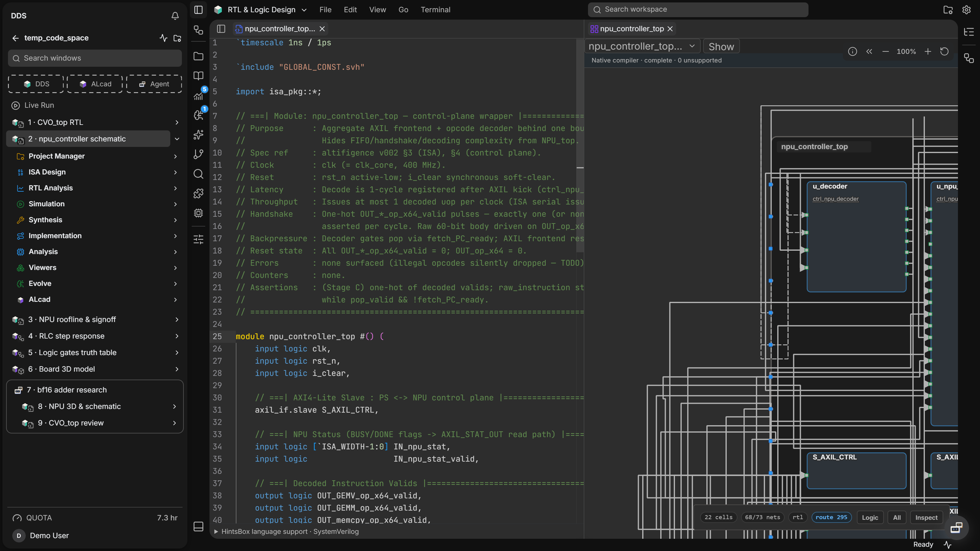The width and height of the screenshot is (980, 551).
Task: Open the outline list icon on right rail
Action: tap(969, 32)
